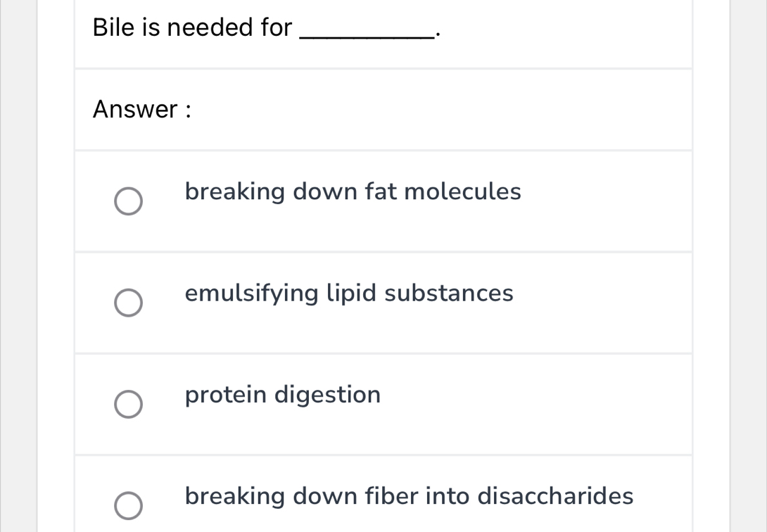Screen dimensions: 767x532
Task: Click the option card containing 'disaccharides'
Action: pos(383,500)
